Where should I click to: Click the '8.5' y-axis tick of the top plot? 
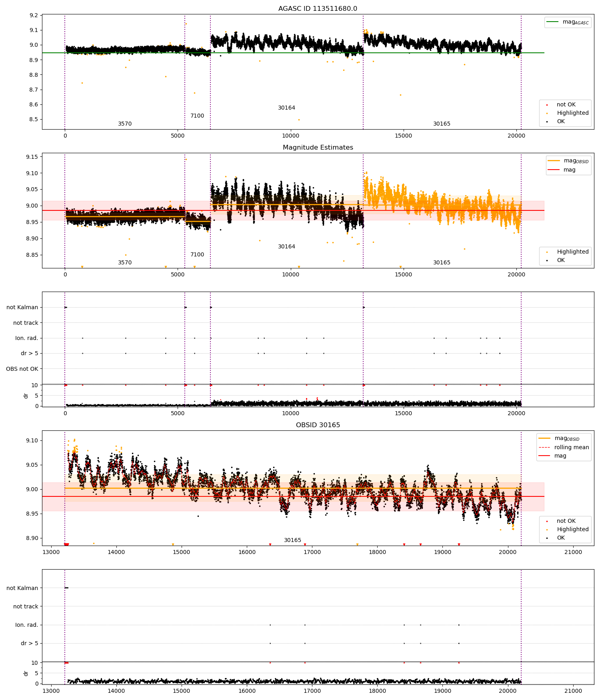pos(34,120)
